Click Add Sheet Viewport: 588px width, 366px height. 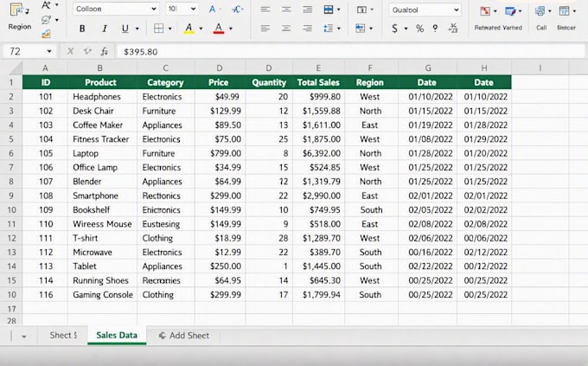pyautogui.click(x=183, y=336)
